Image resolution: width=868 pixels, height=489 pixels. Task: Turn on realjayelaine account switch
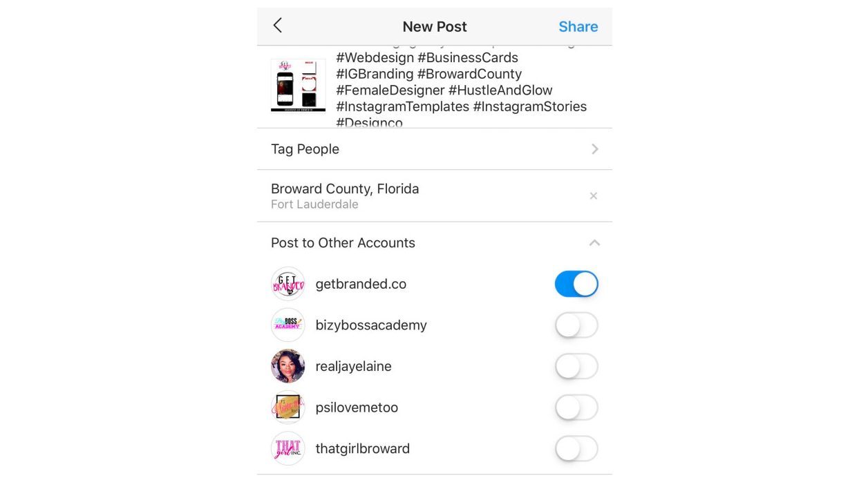point(576,366)
